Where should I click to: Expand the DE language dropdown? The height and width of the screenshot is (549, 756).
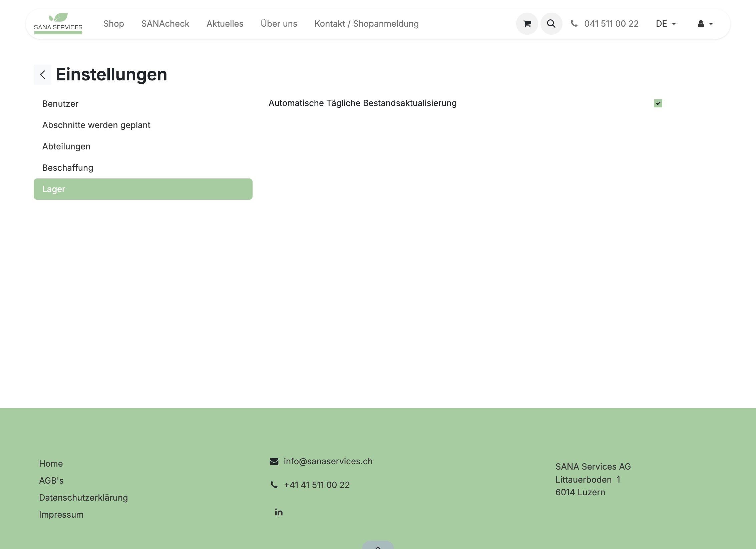[666, 24]
